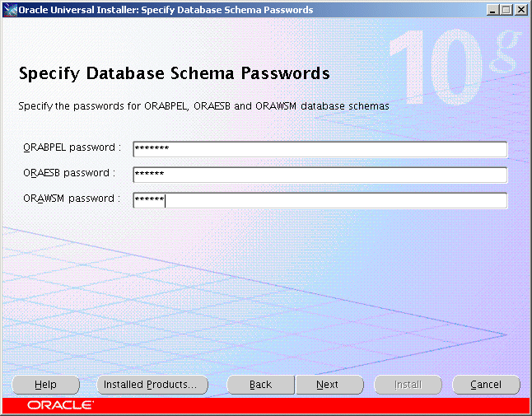The image size is (532, 416).
Task: Click the instruction text about ORABPEL, ORAESB schemas
Action: click(x=203, y=106)
